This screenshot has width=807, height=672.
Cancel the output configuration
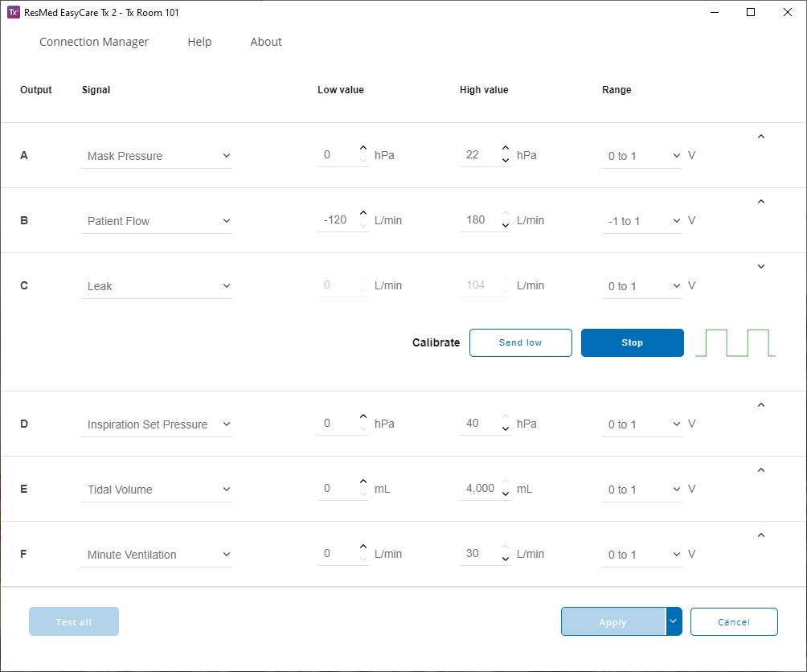(734, 621)
